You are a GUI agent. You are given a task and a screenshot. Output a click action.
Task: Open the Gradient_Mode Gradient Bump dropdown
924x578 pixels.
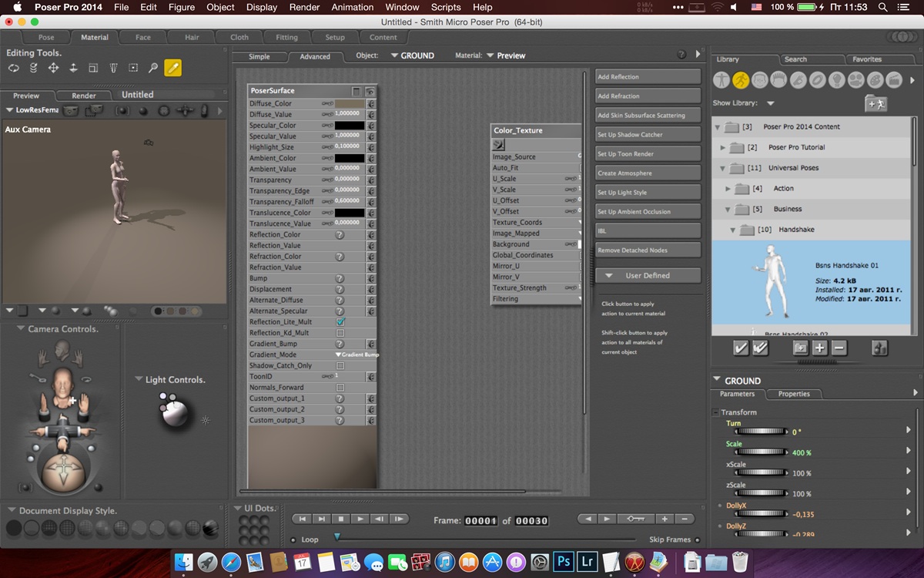click(357, 355)
